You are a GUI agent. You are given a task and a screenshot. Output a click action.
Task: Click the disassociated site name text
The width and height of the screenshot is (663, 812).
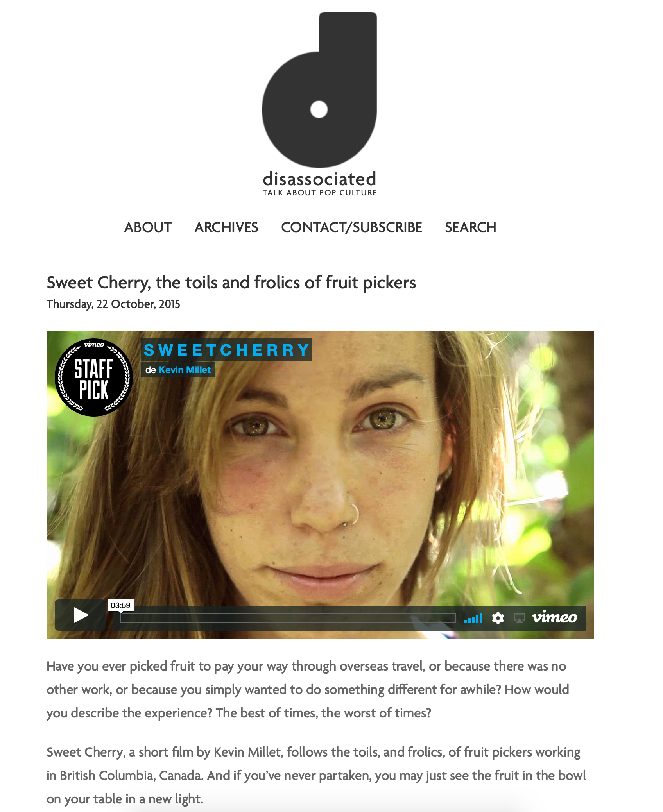(319, 179)
